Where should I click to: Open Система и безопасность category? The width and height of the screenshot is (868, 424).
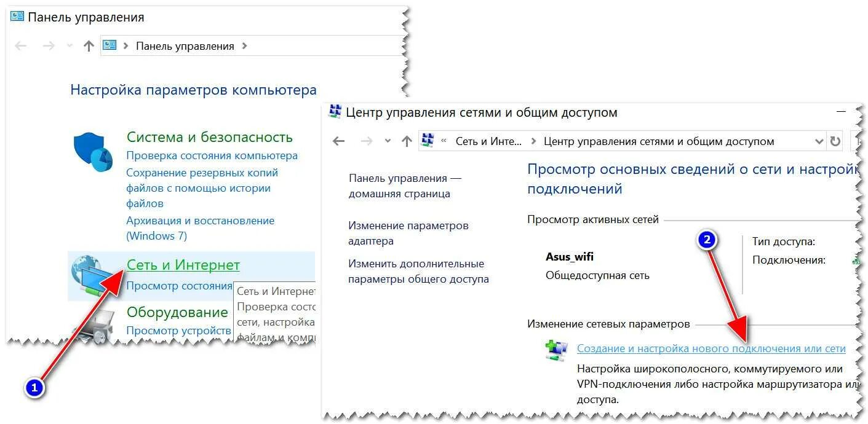tap(209, 137)
